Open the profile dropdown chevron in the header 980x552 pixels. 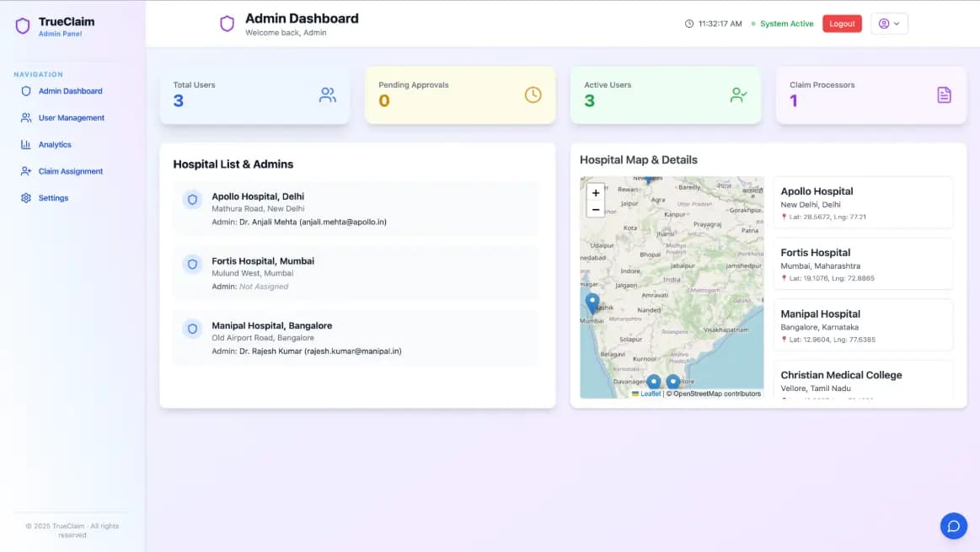tap(897, 23)
